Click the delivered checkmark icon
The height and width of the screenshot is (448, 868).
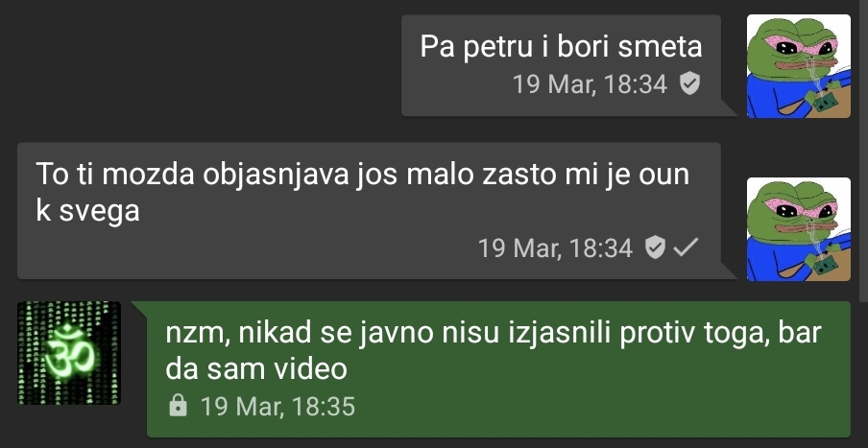[x=686, y=248]
